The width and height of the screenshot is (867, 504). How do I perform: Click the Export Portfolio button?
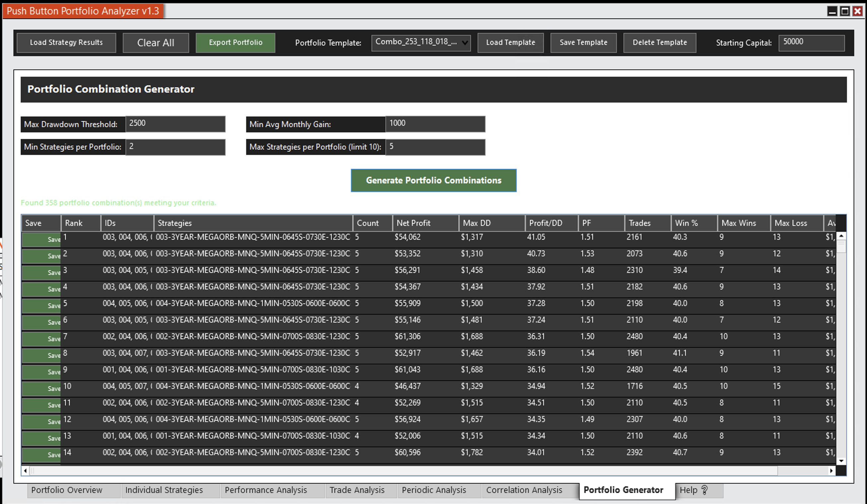pyautogui.click(x=235, y=43)
